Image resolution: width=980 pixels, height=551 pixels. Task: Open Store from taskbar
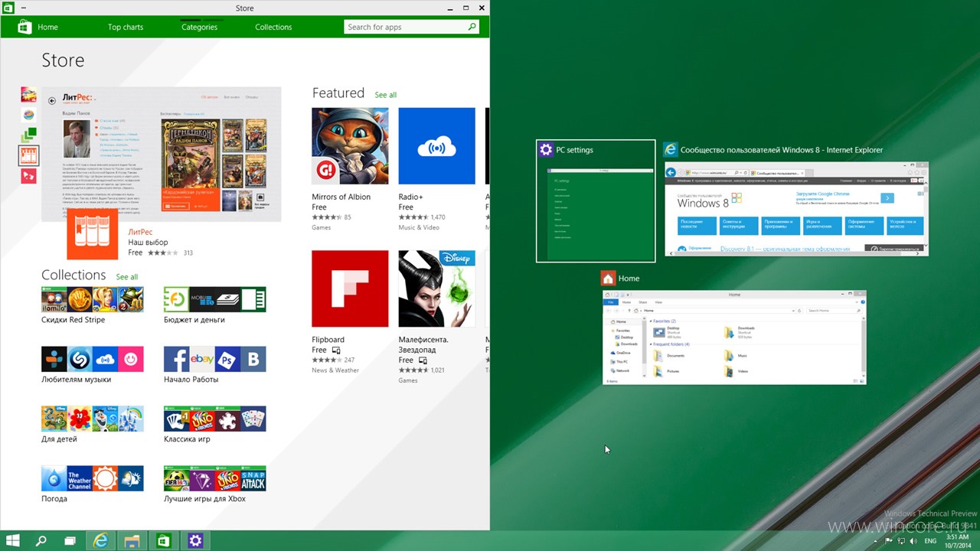click(163, 541)
